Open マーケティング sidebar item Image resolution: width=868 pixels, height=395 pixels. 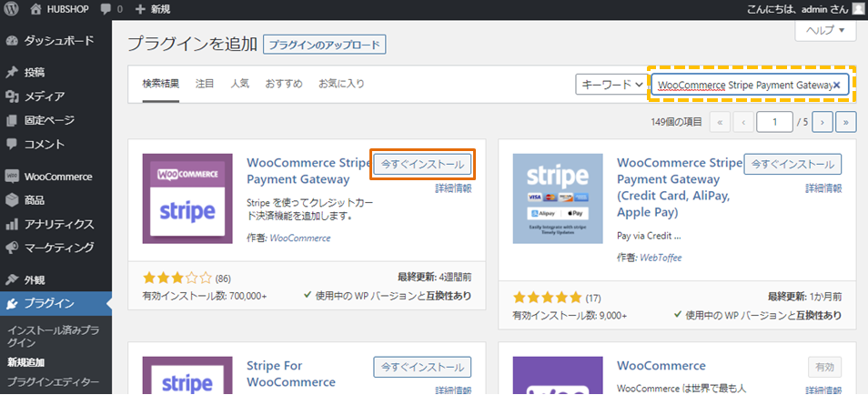pos(56,247)
